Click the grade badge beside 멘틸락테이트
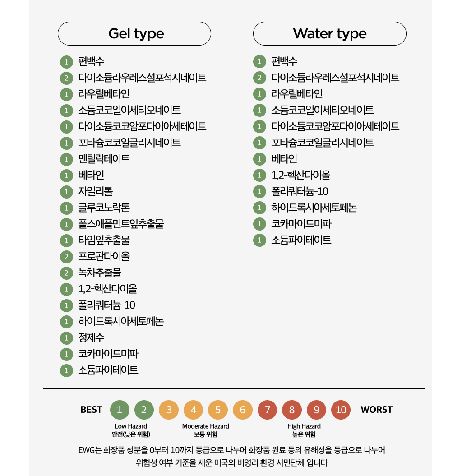The image size is (462, 476). [x=66, y=159]
